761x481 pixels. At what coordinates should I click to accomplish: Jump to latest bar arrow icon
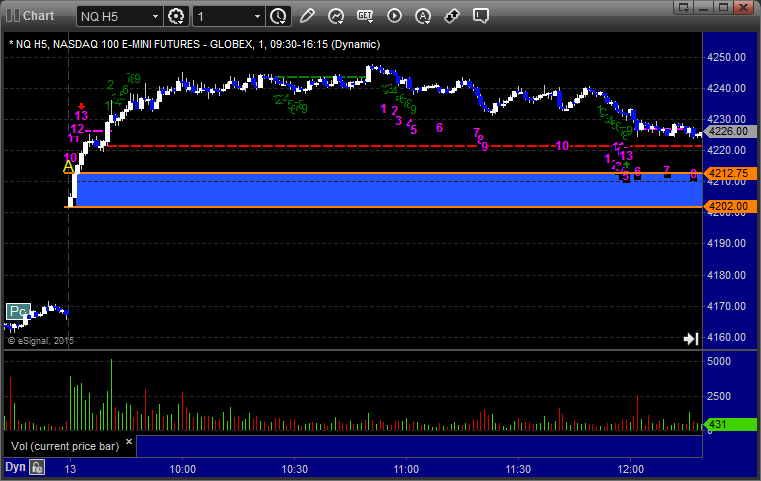pos(691,339)
